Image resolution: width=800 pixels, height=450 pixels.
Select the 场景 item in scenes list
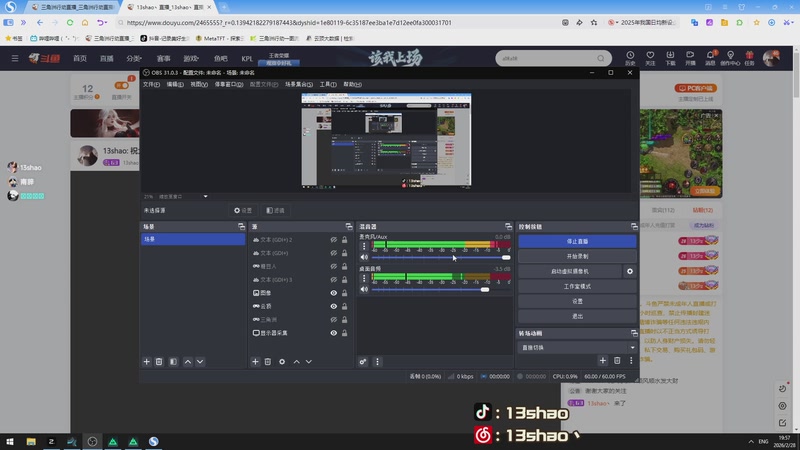pos(193,239)
